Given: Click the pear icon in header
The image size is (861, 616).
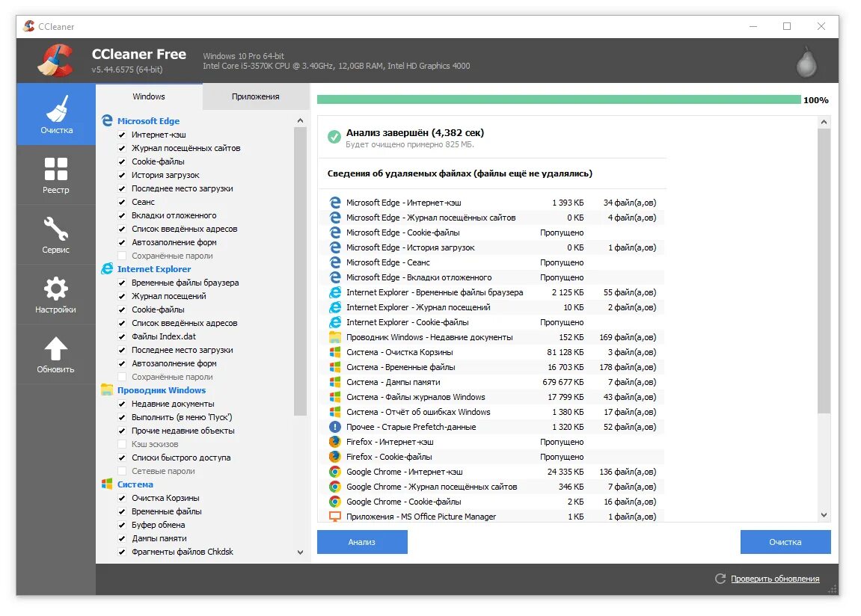Looking at the screenshot, I should pos(806,61).
